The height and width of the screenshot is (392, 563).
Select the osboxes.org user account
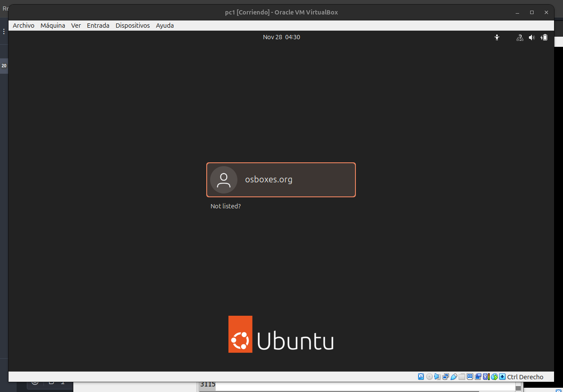[x=281, y=180]
